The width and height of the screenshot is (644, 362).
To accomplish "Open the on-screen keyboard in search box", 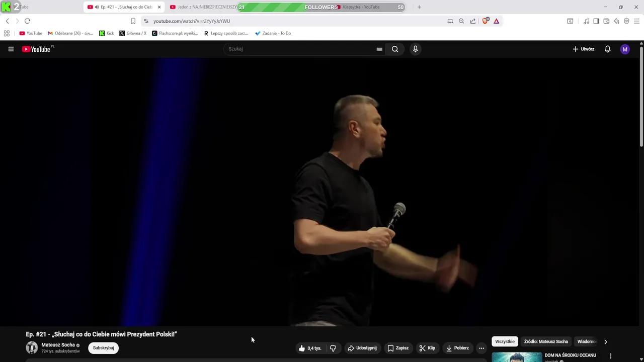I will (x=379, y=49).
